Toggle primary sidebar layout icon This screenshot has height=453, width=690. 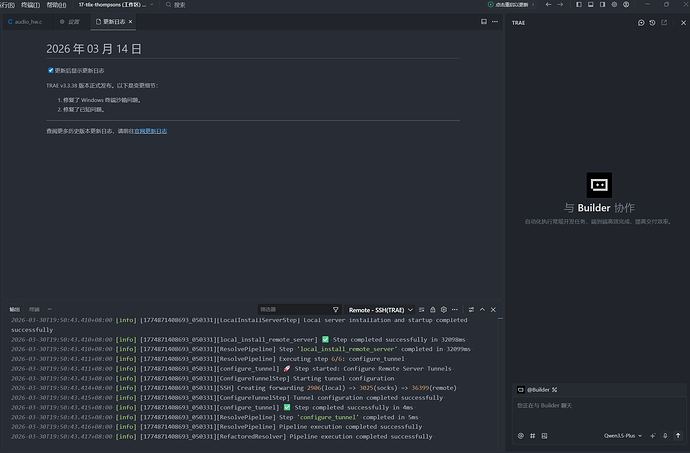pos(579,4)
